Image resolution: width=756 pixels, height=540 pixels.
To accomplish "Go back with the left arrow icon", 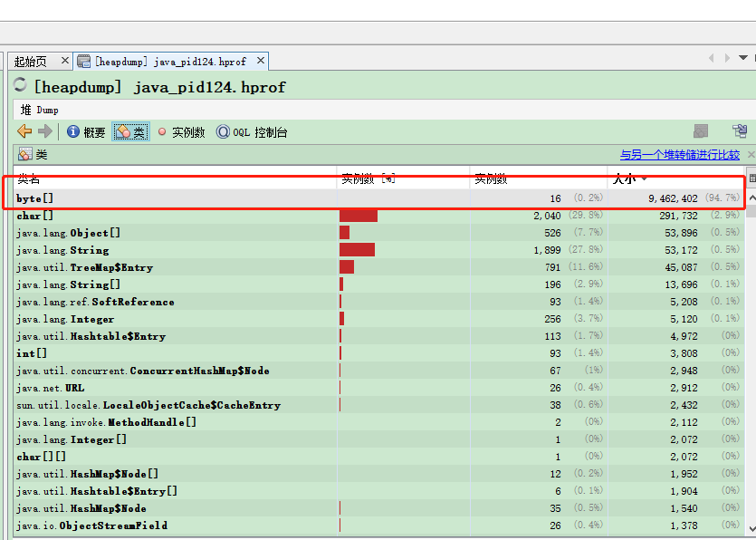I will (24, 131).
